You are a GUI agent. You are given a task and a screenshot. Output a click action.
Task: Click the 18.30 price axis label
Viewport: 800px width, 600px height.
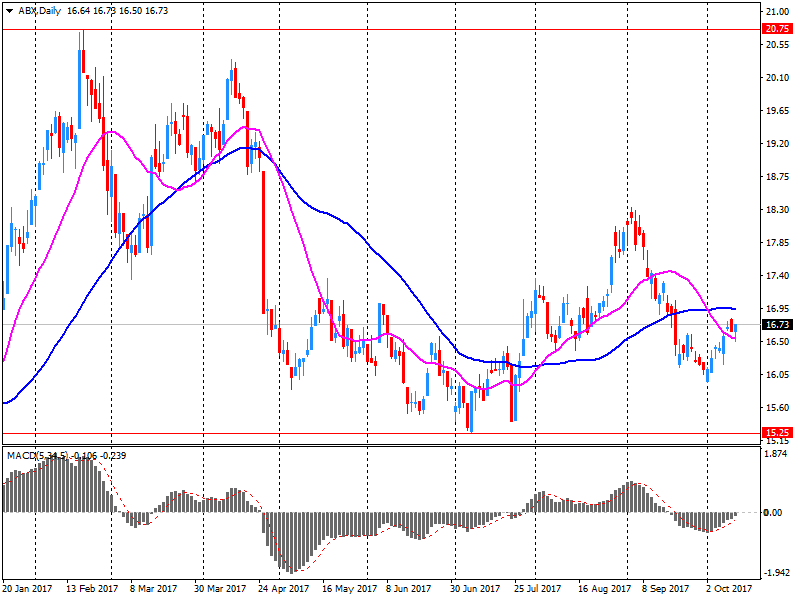pyautogui.click(x=778, y=210)
